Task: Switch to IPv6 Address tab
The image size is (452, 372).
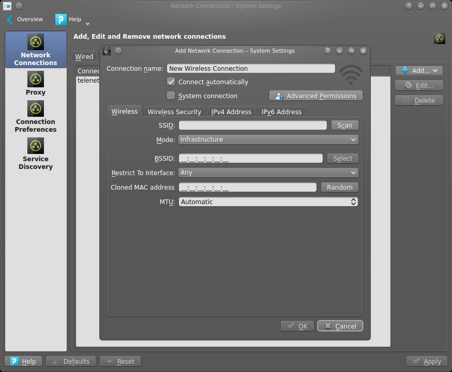Action: click(282, 112)
